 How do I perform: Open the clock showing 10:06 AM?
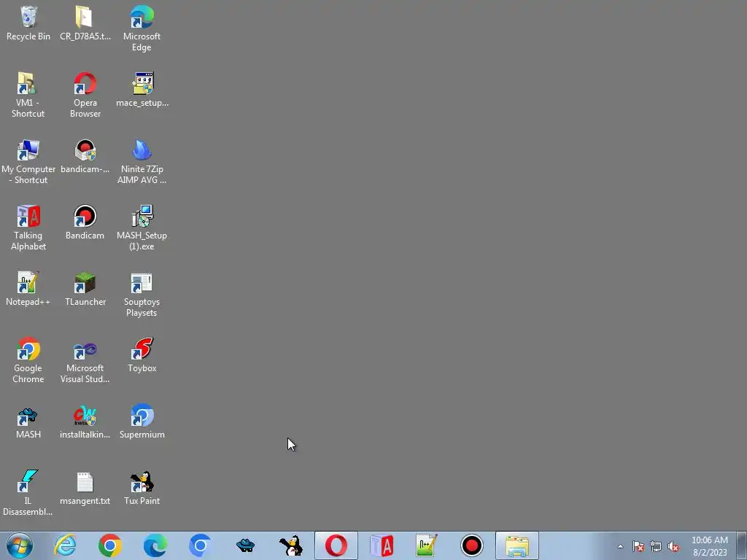(x=709, y=546)
